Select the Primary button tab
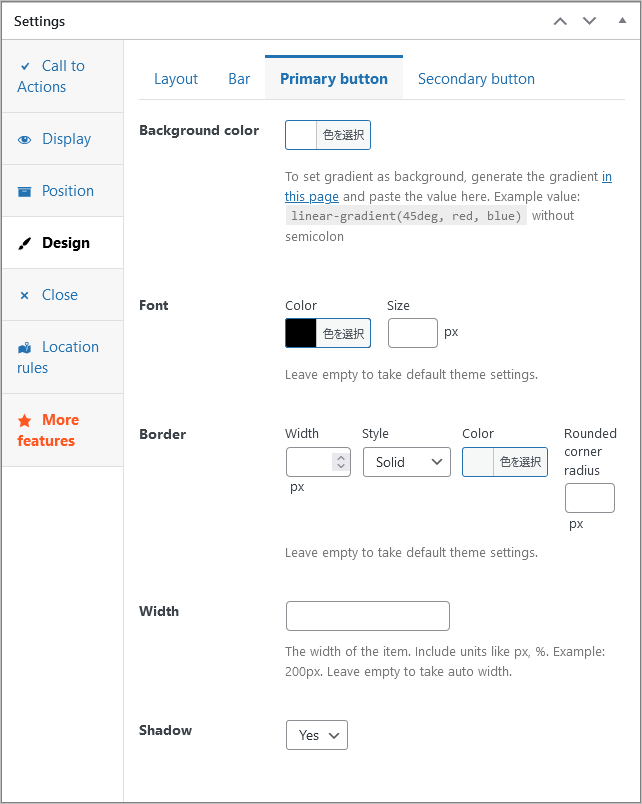The width and height of the screenshot is (642, 804). tap(334, 78)
